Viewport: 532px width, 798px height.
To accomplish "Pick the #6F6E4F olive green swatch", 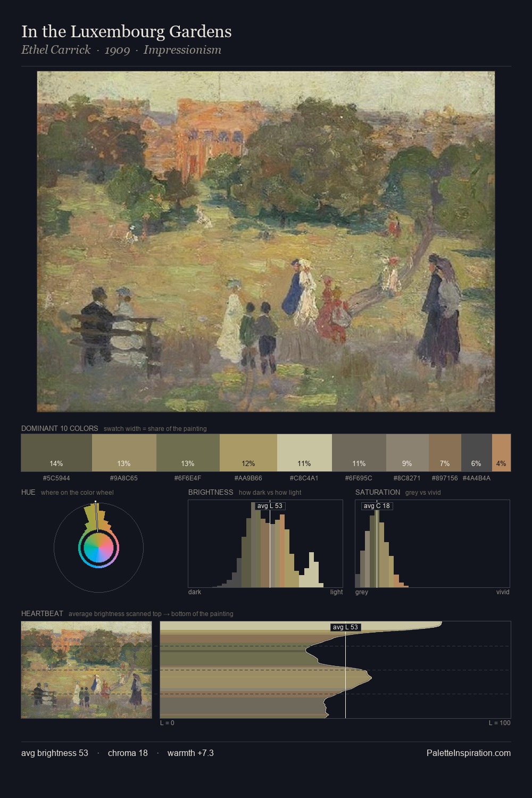I will (188, 453).
